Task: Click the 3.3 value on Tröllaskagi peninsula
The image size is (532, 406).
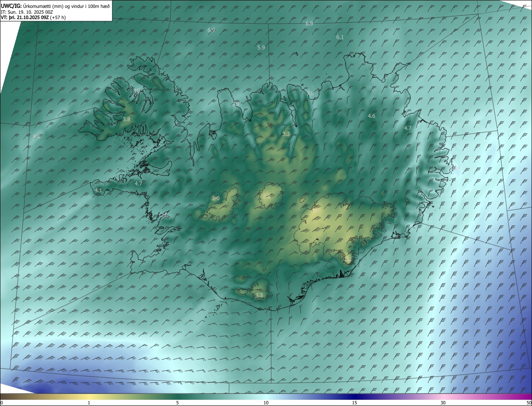Action: [x=286, y=134]
